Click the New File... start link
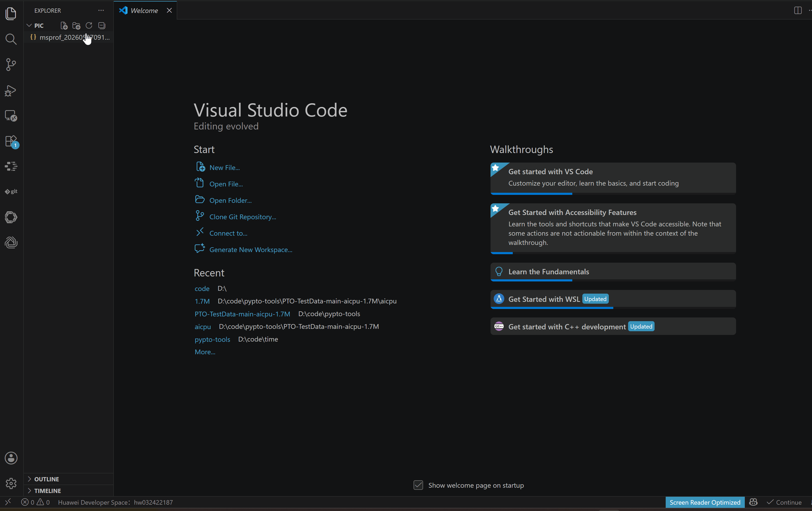Image resolution: width=812 pixels, height=511 pixels. click(x=225, y=167)
